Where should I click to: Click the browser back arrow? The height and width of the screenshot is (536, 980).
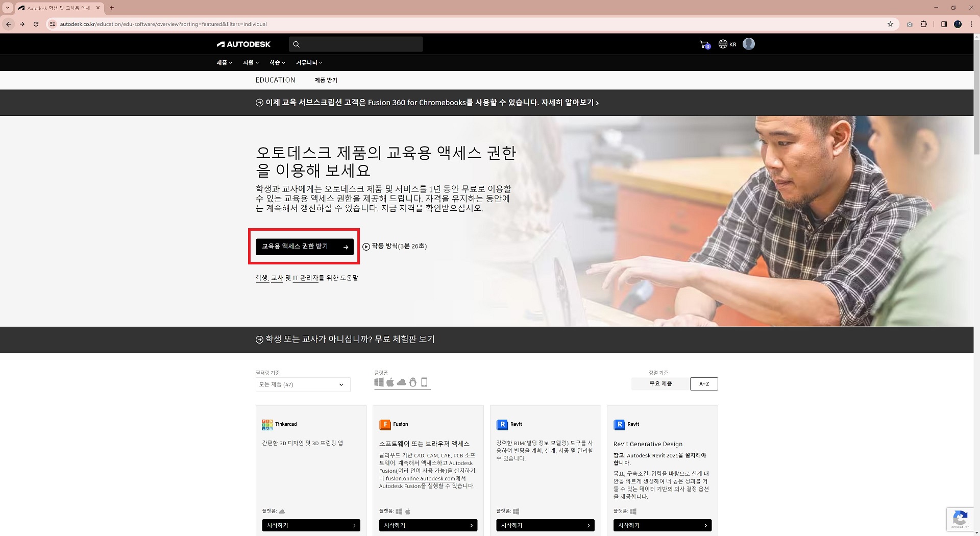tap(8, 24)
